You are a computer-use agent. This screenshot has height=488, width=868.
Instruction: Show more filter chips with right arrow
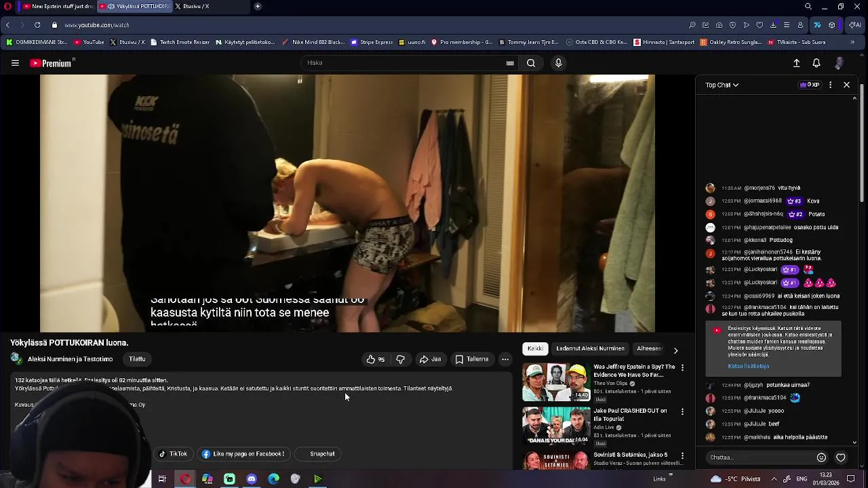675,350
